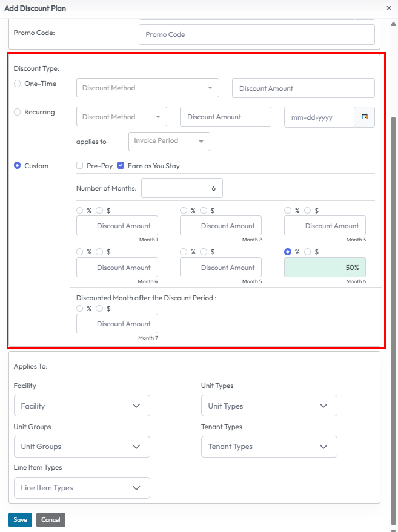Expand the Line Item Types dropdown
Screen dimensions: 398x532
[81, 488]
